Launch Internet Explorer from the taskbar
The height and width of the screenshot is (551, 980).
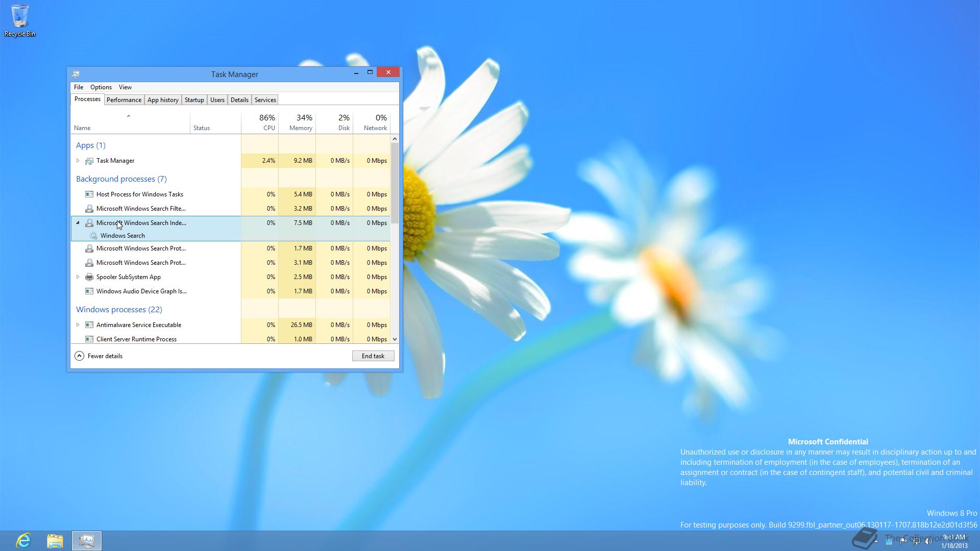click(x=23, y=541)
